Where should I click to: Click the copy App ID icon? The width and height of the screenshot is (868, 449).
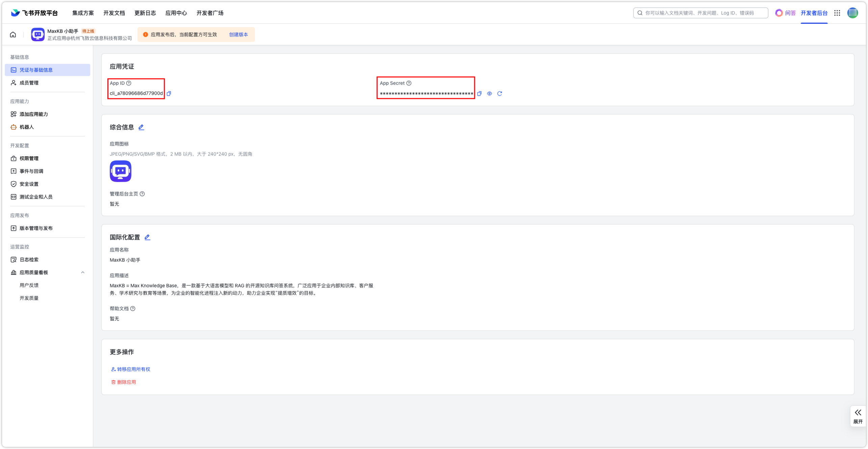pyautogui.click(x=169, y=94)
